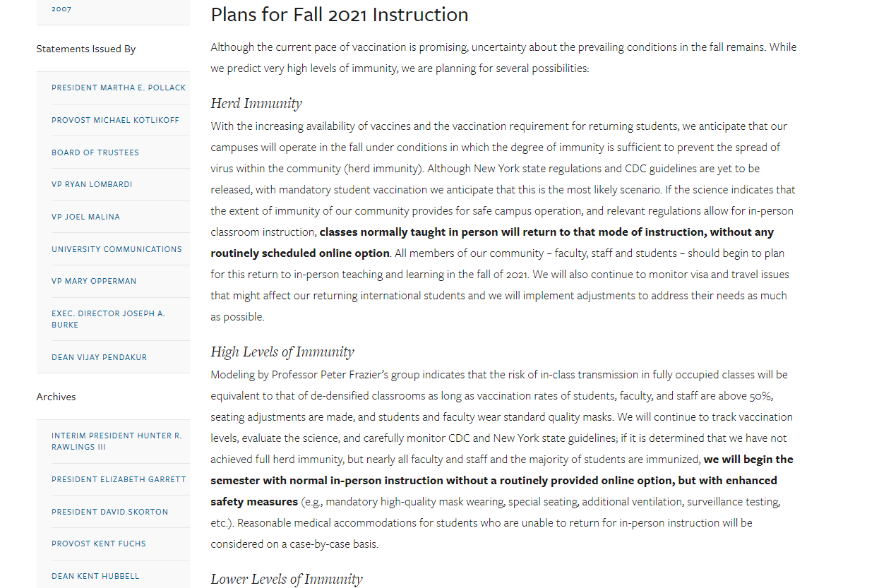This screenshot has width=879, height=588.
Task: Open President David Skorton archive
Action: click(x=109, y=512)
